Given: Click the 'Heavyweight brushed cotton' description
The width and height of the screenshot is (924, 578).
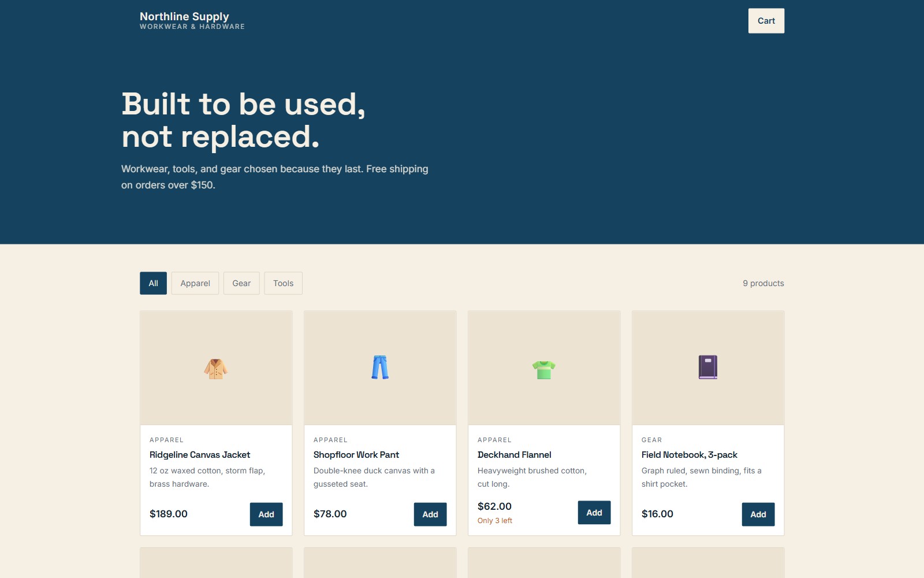Looking at the screenshot, I should [532, 477].
